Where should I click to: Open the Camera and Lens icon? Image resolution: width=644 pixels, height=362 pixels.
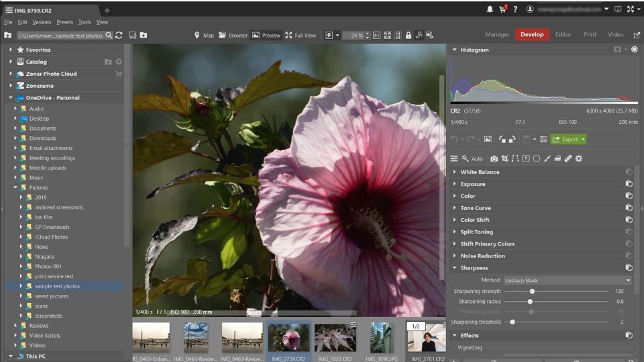[494, 158]
